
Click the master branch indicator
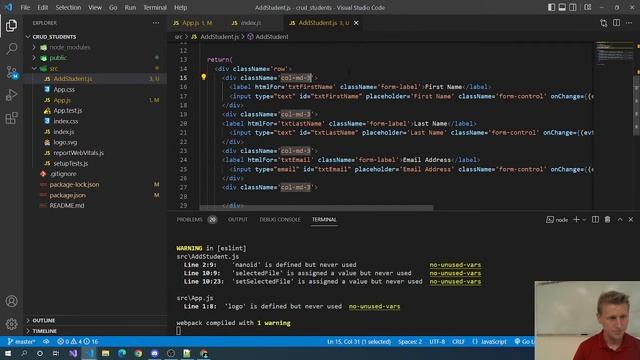[x=21, y=342]
